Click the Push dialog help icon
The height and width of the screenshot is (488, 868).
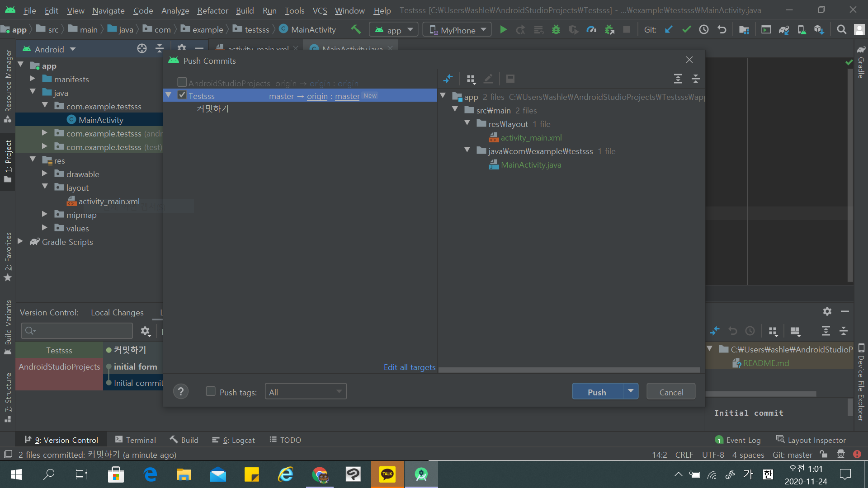pyautogui.click(x=181, y=392)
